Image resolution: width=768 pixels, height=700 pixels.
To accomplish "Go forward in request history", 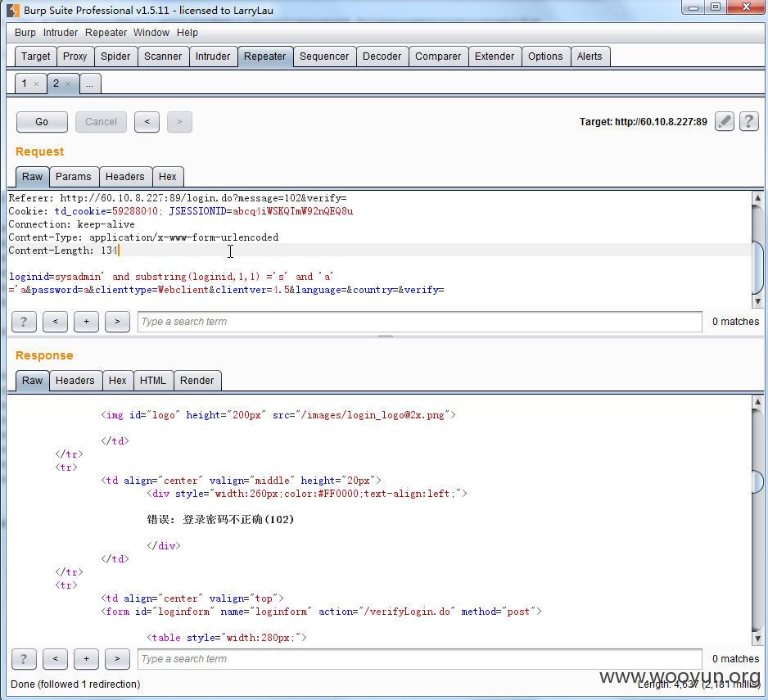I will coord(179,122).
